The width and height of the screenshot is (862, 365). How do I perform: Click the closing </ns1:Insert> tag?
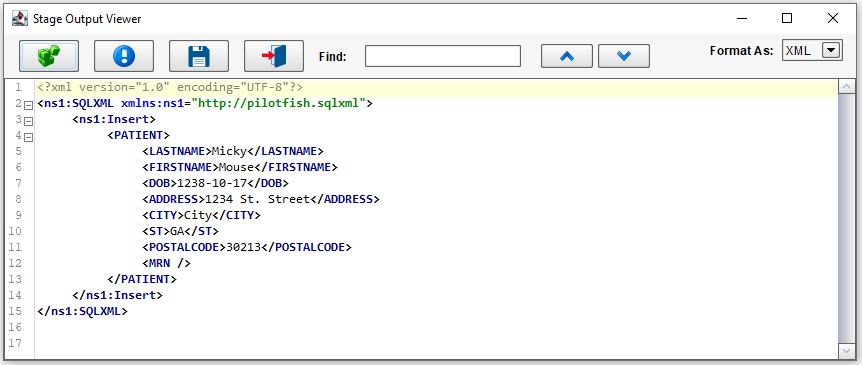117,295
